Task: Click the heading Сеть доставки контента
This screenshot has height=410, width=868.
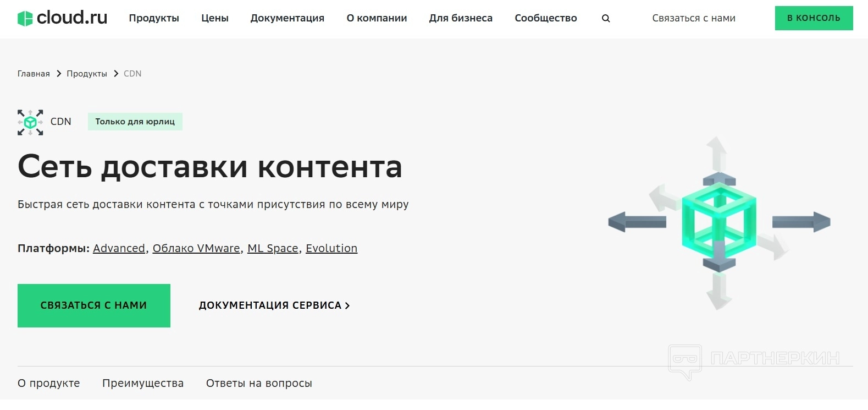Action: [x=210, y=166]
